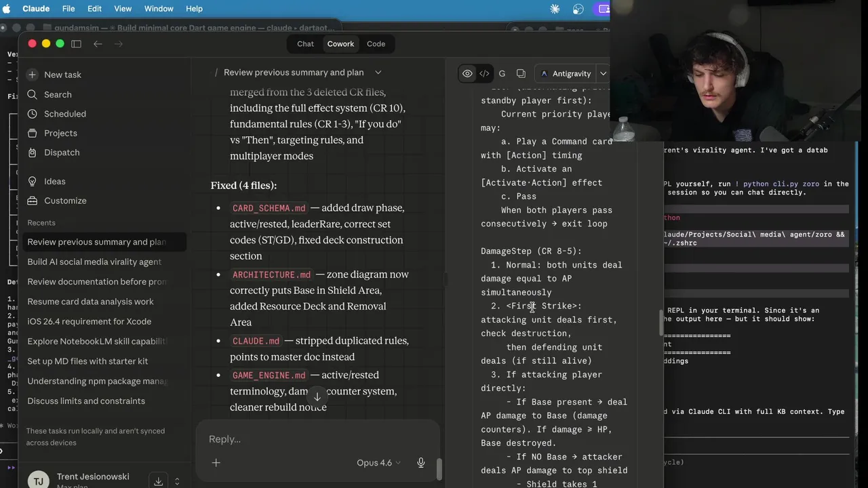Click the download icon next to user name
The height and width of the screenshot is (488, 868).
(158, 481)
